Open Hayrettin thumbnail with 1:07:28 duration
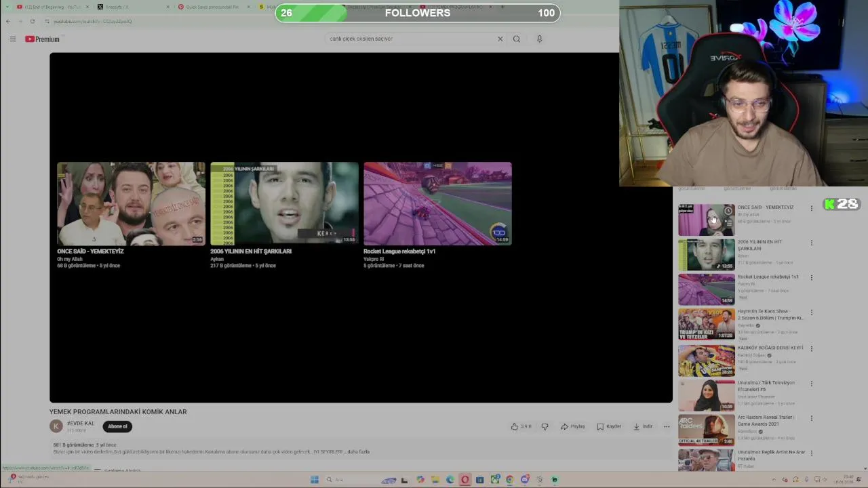868x488 pixels. point(706,324)
